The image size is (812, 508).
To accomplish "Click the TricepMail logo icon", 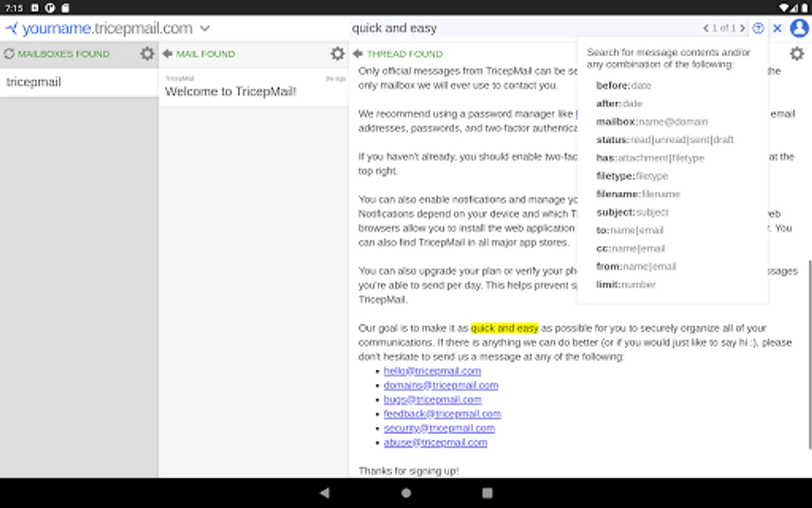I will tap(11, 28).
